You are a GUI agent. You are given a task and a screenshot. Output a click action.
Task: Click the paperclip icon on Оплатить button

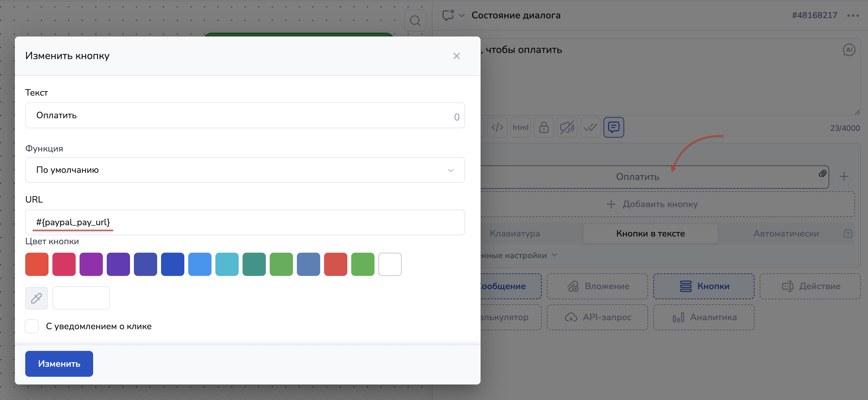click(x=822, y=174)
